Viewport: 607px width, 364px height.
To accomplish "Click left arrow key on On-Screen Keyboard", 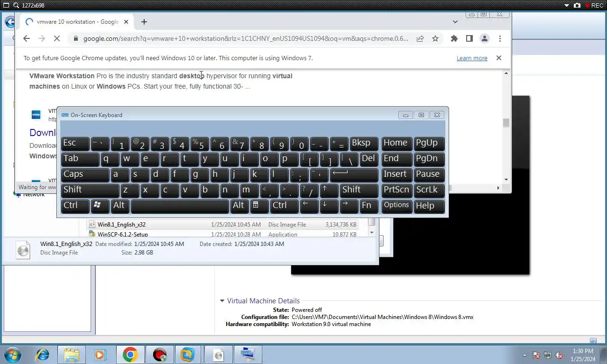I will click(x=309, y=206).
